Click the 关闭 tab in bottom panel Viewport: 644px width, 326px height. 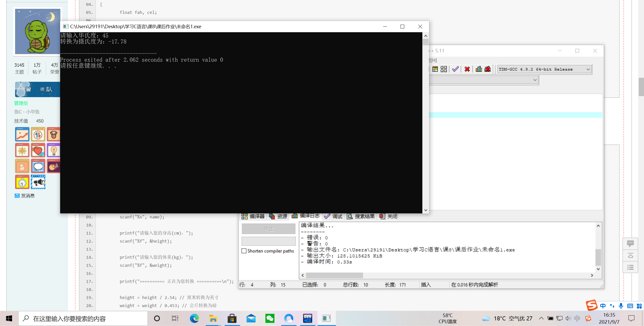(388, 216)
